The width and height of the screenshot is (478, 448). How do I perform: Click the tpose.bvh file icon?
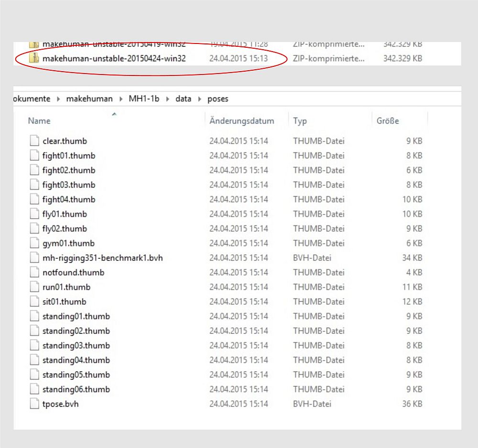pyautogui.click(x=34, y=404)
